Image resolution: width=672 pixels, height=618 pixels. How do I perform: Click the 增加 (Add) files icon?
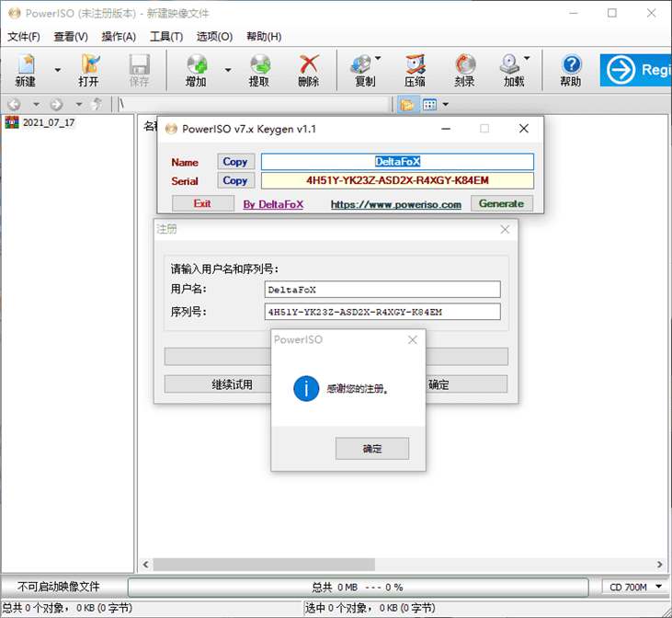[x=197, y=70]
